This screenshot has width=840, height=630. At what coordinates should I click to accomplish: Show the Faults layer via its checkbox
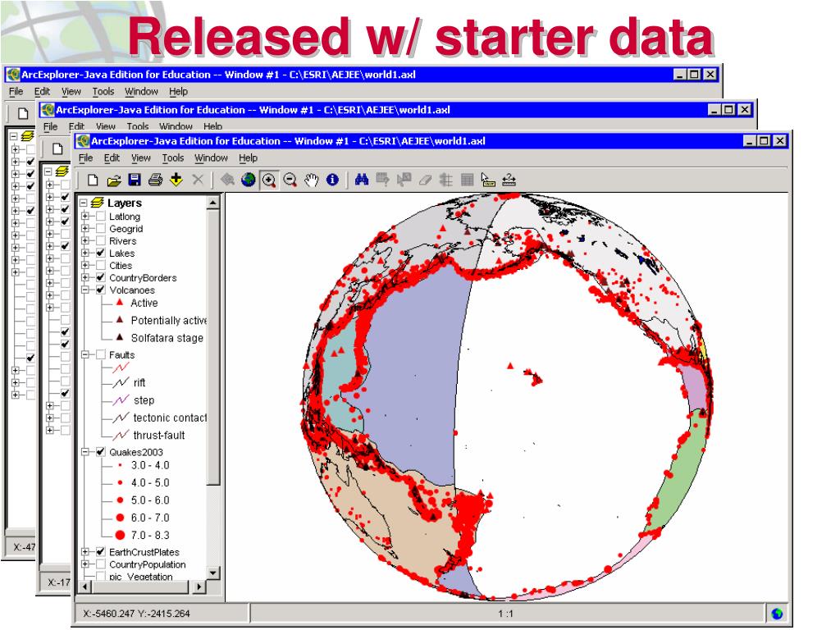[x=100, y=354]
